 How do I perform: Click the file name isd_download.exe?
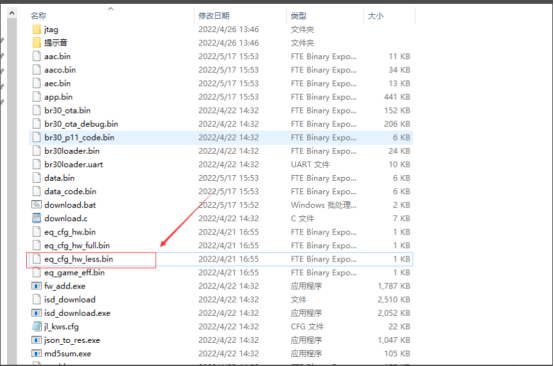(x=77, y=313)
